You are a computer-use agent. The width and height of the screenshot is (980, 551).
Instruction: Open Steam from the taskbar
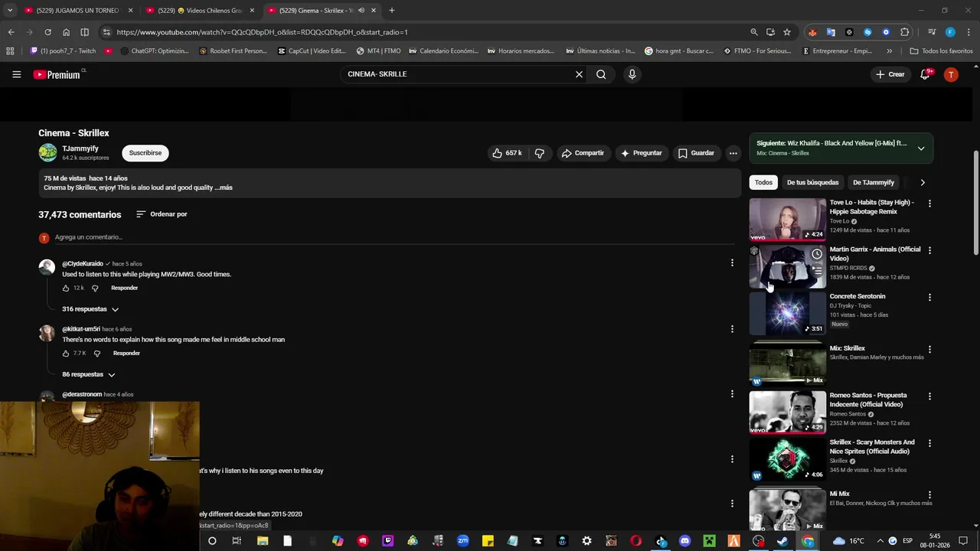pyautogui.click(x=782, y=541)
